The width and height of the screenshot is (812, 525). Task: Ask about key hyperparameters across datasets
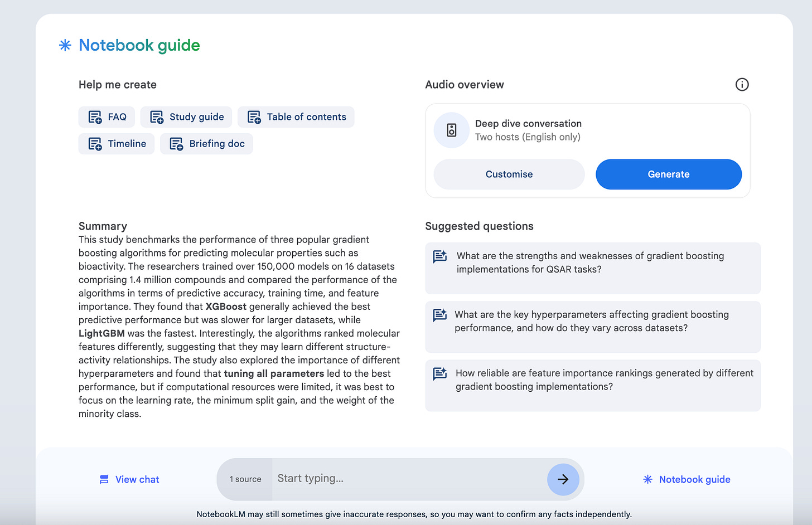click(x=593, y=327)
